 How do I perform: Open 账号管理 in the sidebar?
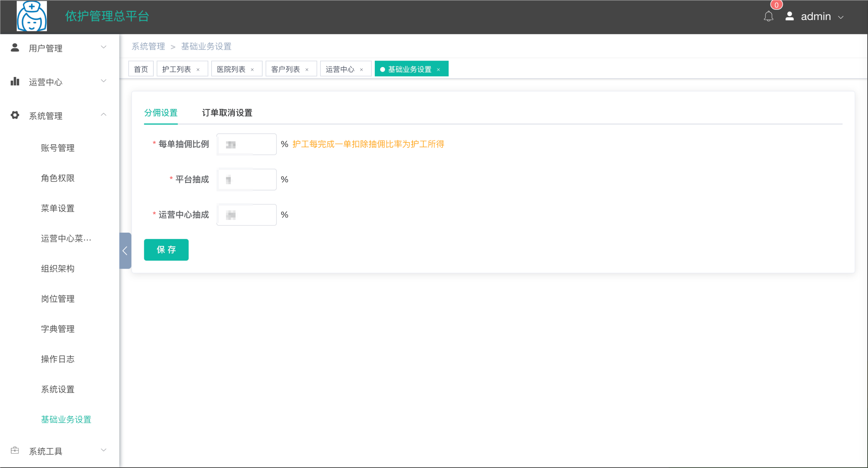click(58, 148)
